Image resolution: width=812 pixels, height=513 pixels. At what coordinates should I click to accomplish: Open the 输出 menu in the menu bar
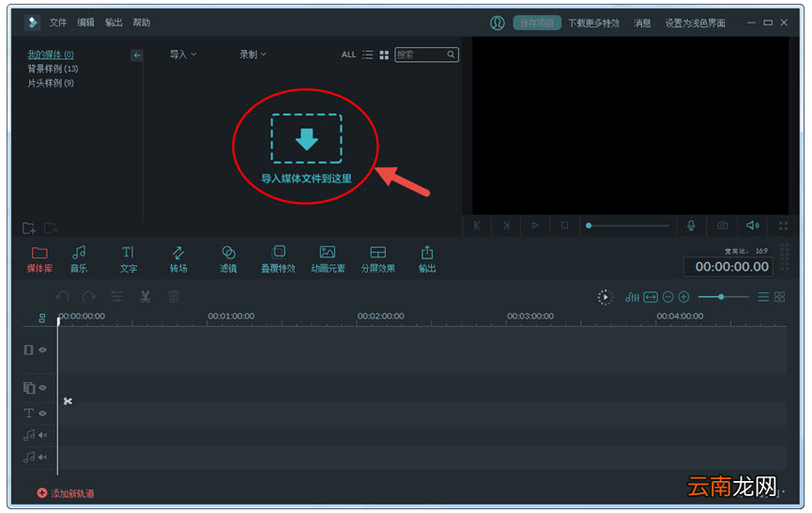114,23
